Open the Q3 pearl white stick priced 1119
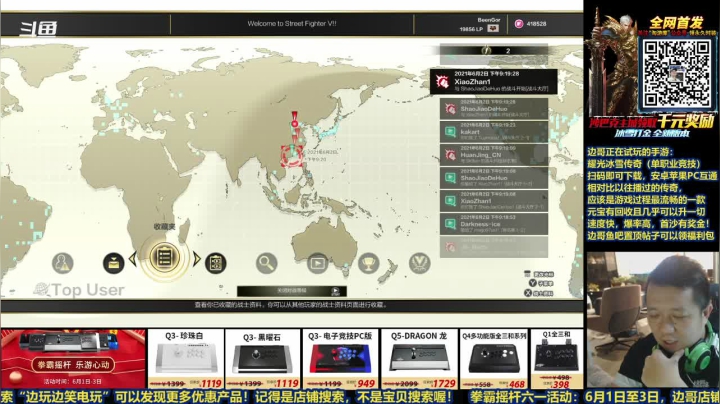This screenshot has height=404, width=720. click(x=186, y=359)
